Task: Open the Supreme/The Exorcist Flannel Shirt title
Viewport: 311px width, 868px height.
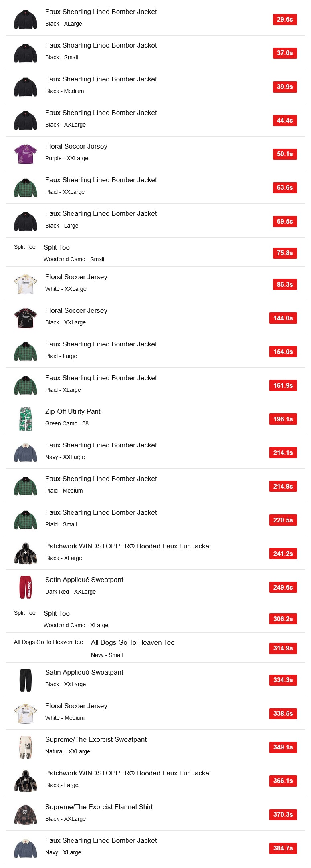Action: click(x=99, y=807)
